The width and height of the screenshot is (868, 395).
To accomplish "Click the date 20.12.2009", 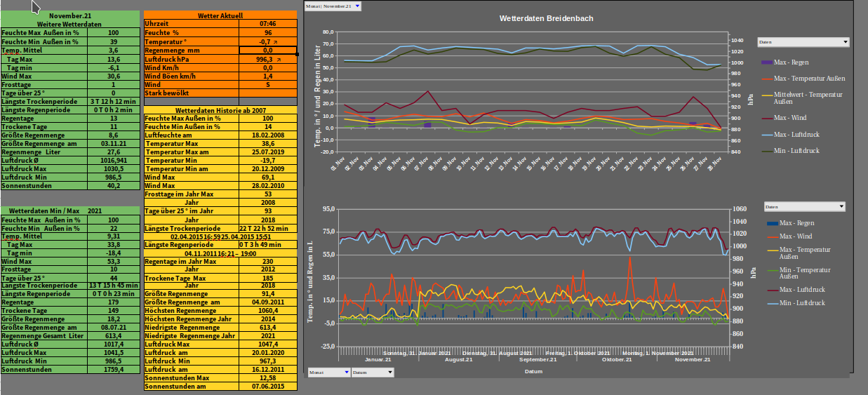I will [268, 168].
